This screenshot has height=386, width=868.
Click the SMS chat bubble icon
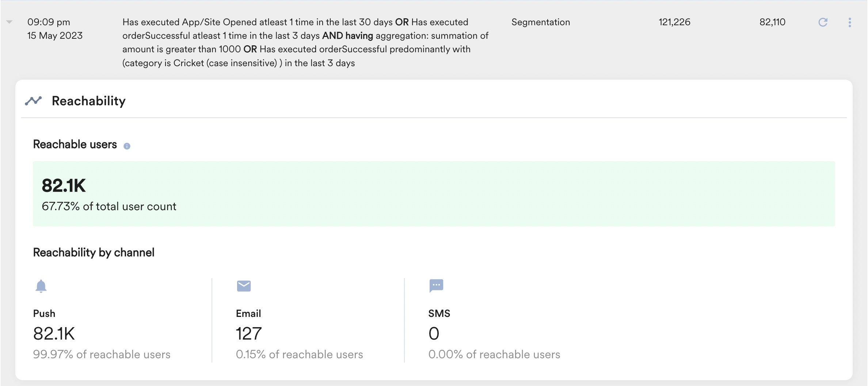(436, 286)
